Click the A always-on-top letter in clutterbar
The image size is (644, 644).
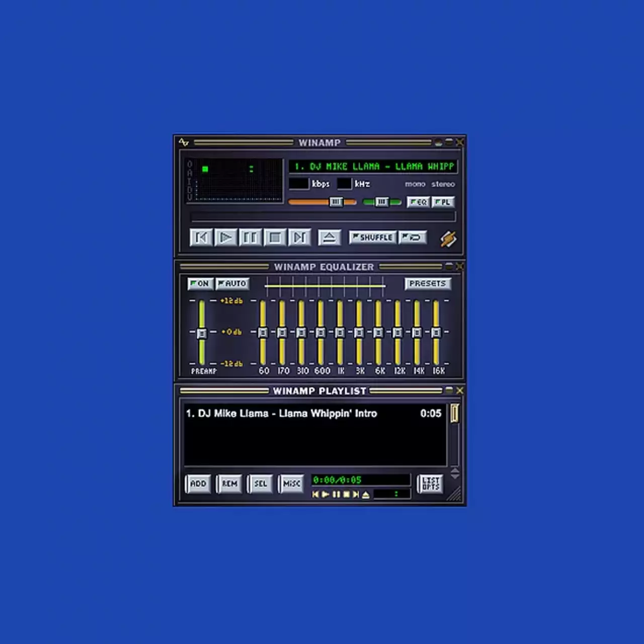190,173
